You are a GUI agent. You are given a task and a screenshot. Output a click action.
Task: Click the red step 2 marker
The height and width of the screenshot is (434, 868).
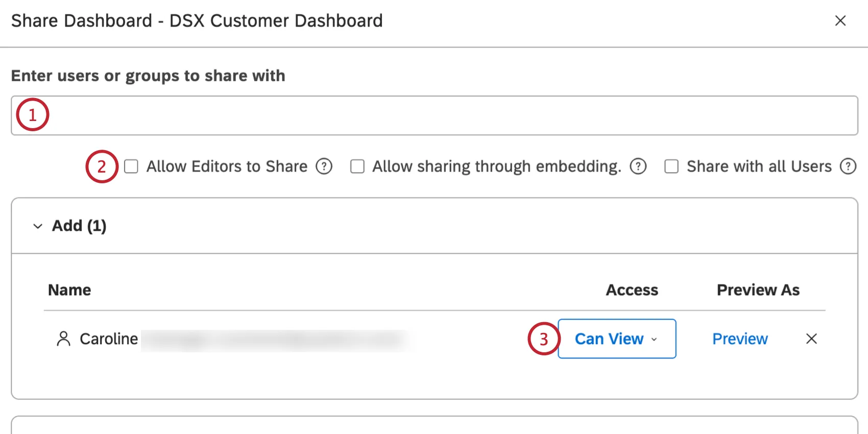tap(102, 166)
